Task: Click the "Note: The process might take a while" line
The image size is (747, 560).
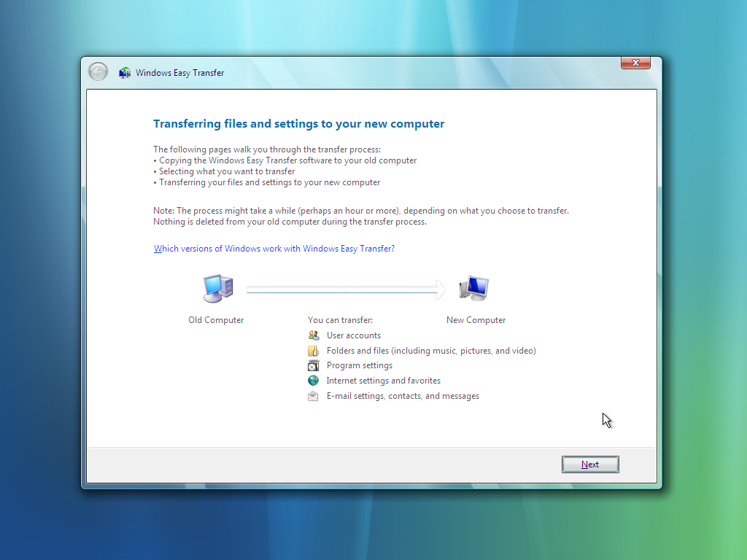Action: coord(361,211)
